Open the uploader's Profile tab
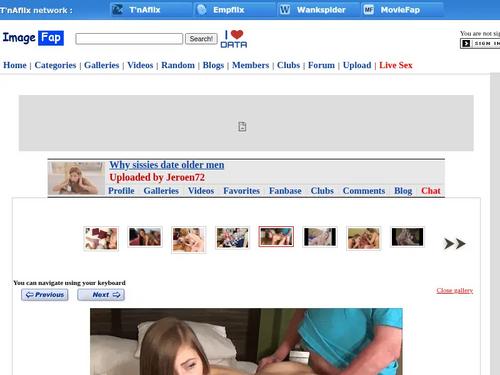The width and height of the screenshot is (500, 375). (x=121, y=191)
